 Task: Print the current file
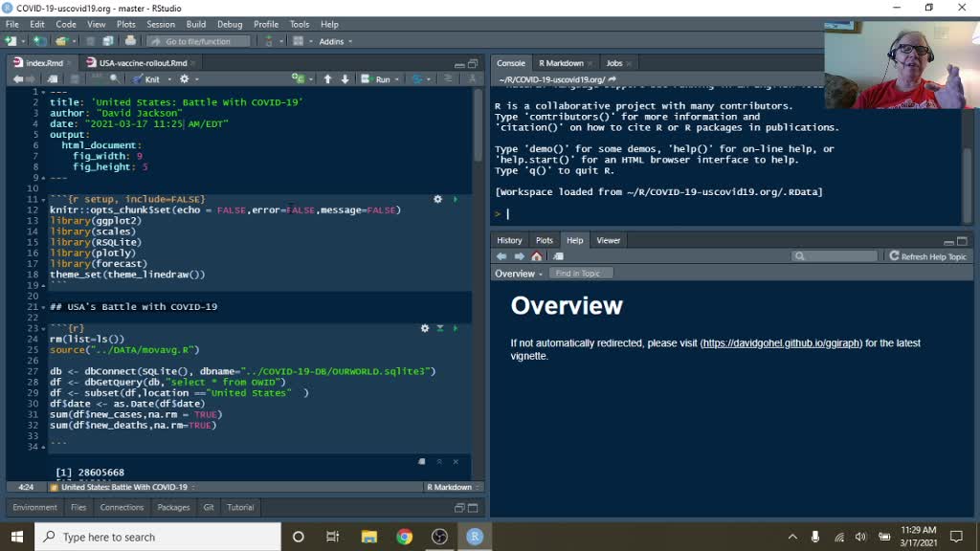coord(130,41)
